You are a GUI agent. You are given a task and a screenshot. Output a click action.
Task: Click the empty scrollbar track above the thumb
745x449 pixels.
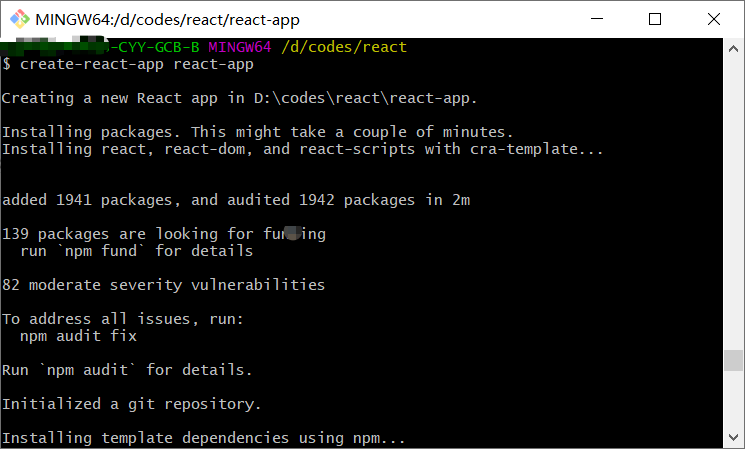(x=733, y=204)
